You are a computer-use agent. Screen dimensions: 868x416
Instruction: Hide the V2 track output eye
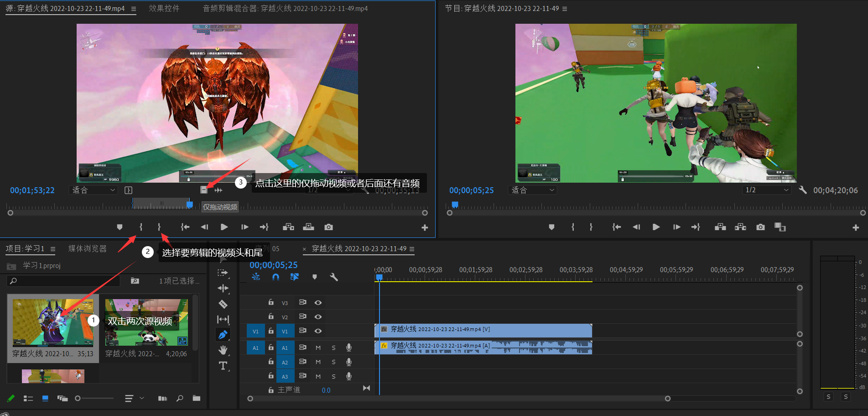(318, 317)
